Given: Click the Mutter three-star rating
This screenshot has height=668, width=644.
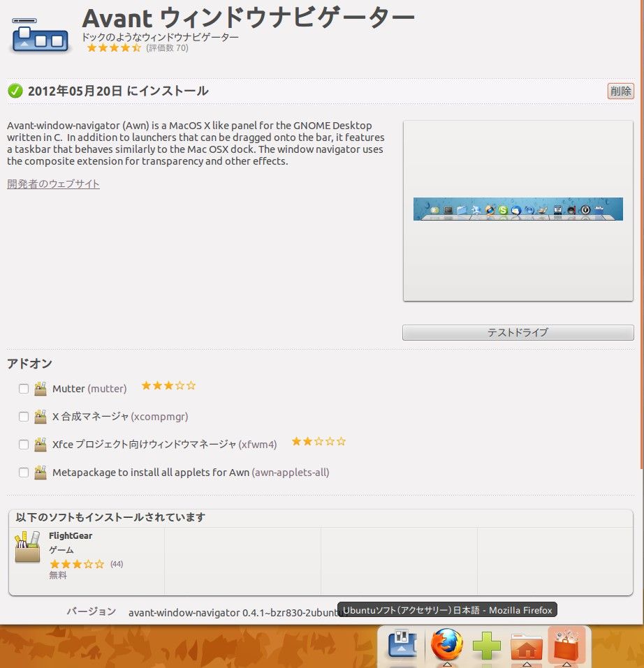Looking at the screenshot, I should (168, 385).
